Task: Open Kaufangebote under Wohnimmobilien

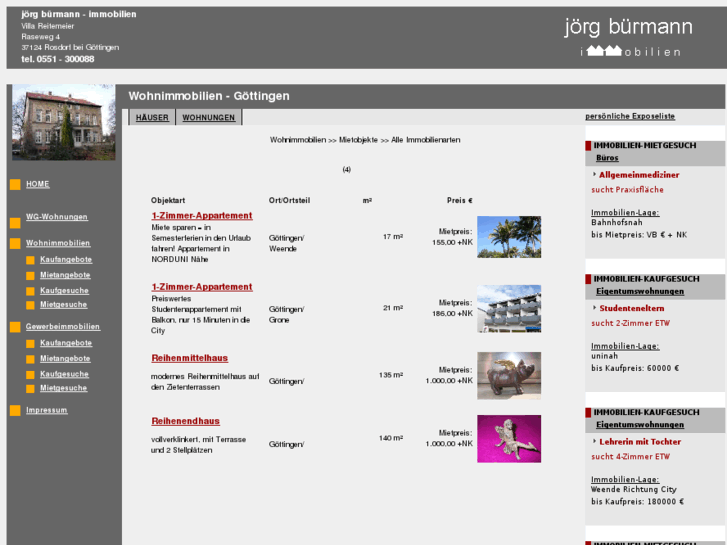Action: [x=66, y=259]
